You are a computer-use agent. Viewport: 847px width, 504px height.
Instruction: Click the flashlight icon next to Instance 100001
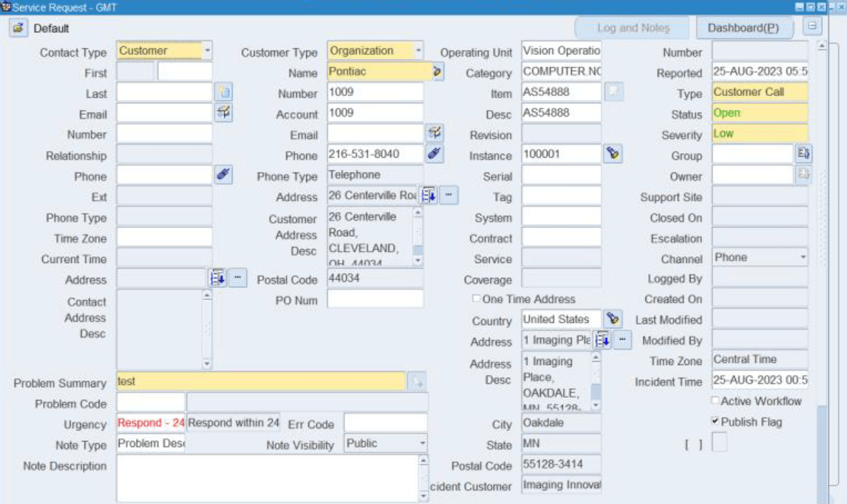pos(613,154)
